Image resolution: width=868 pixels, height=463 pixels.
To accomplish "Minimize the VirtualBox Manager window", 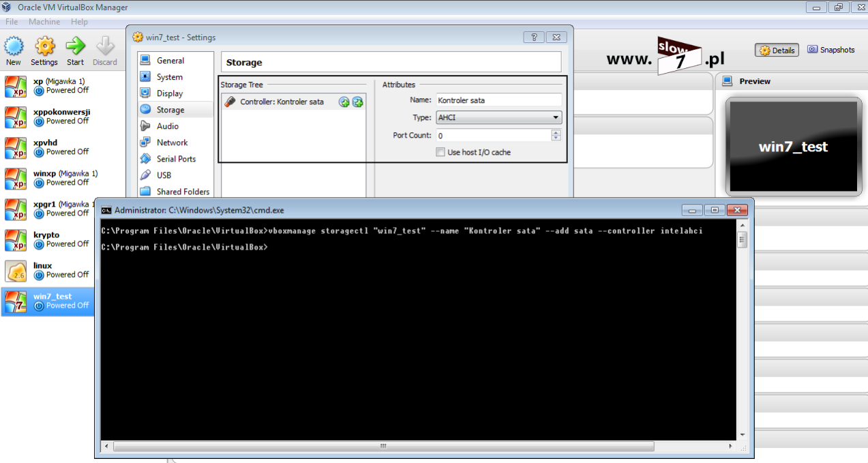I will 816,8.
